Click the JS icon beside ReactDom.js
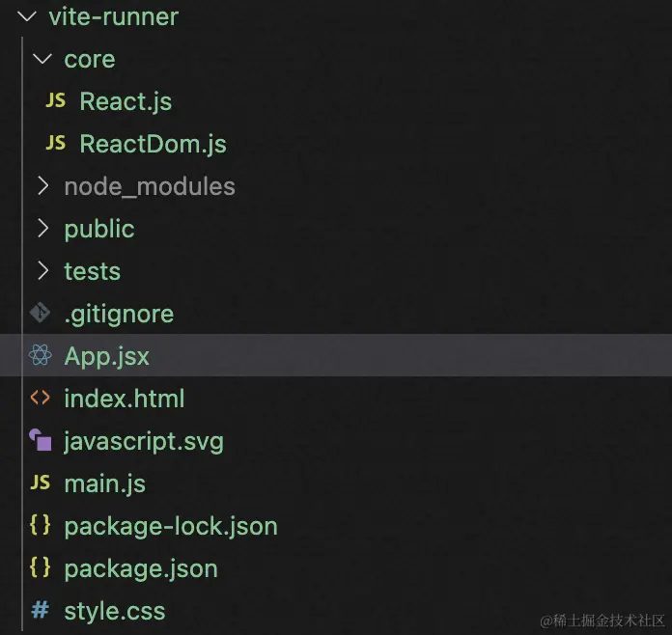Screen dimensions: 672x635 (x=56, y=143)
